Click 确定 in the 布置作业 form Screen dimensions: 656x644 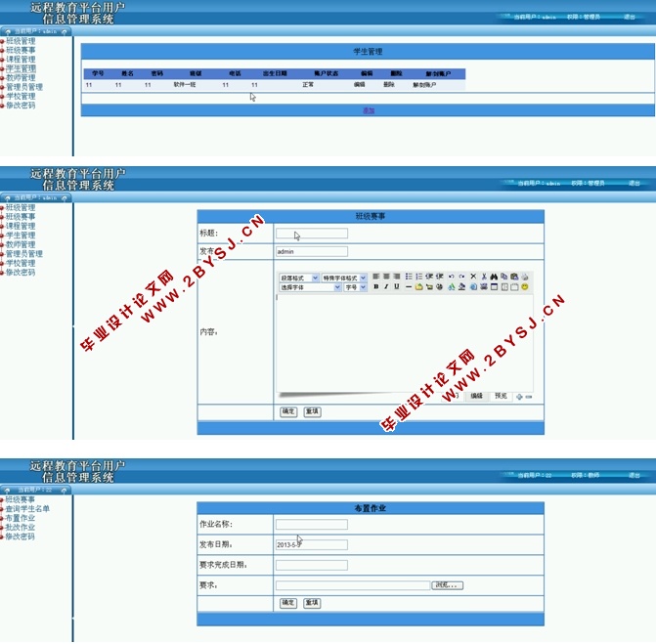tap(287, 603)
